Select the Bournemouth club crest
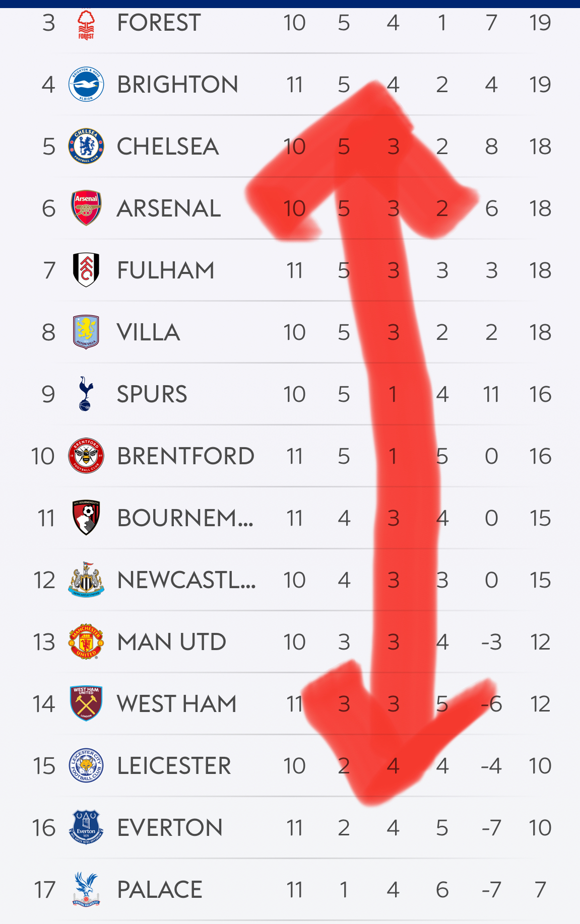Image resolution: width=580 pixels, height=924 pixels. click(x=86, y=518)
